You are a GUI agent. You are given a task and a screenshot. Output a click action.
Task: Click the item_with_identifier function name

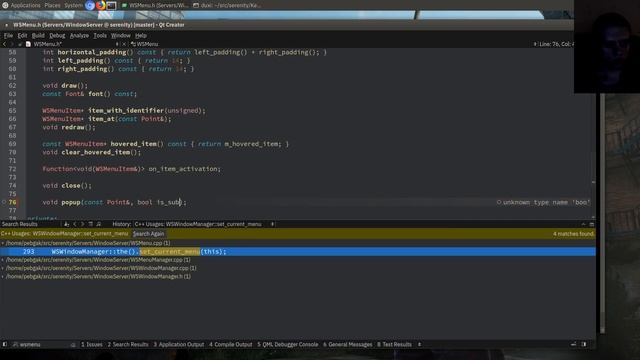click(126, 111)
